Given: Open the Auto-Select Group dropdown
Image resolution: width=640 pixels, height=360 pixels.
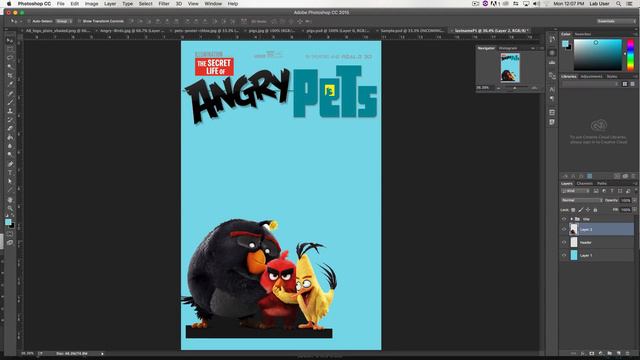Looking at the screenshot, I should [64, 21].
